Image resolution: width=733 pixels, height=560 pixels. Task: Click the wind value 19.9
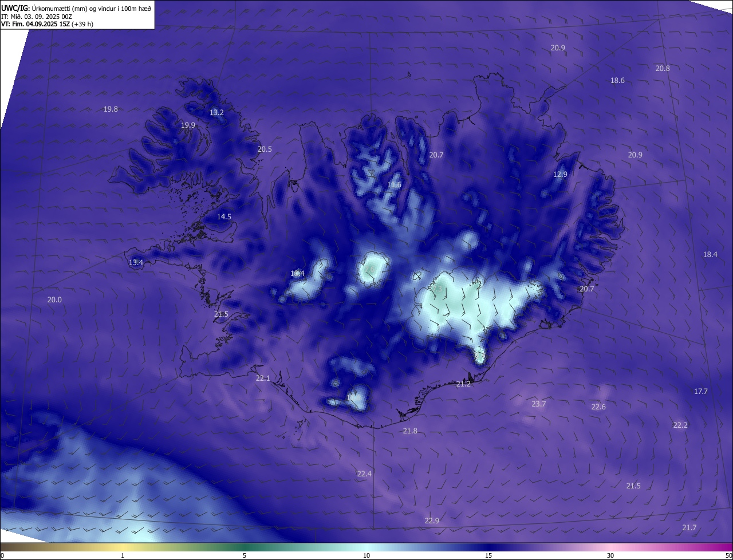coord(188,125)
